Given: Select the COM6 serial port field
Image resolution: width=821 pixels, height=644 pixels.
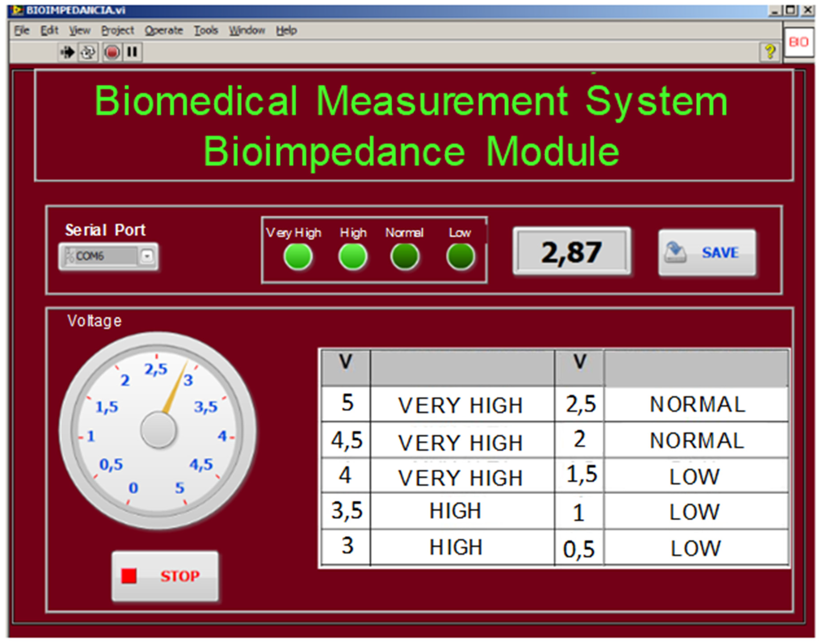Looking at the screenshot, I should [x=100, y=256].
